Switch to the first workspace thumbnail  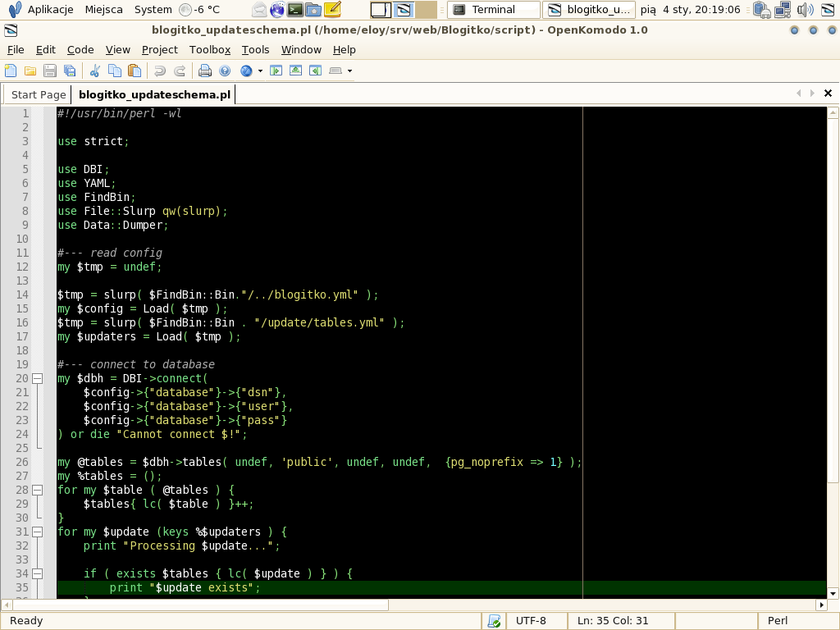tap(381, 10)
